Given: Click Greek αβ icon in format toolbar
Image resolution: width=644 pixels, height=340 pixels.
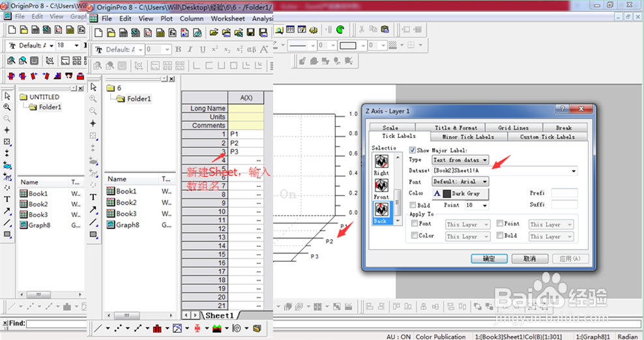Looking at the screenshot, I should pos(252,50).
